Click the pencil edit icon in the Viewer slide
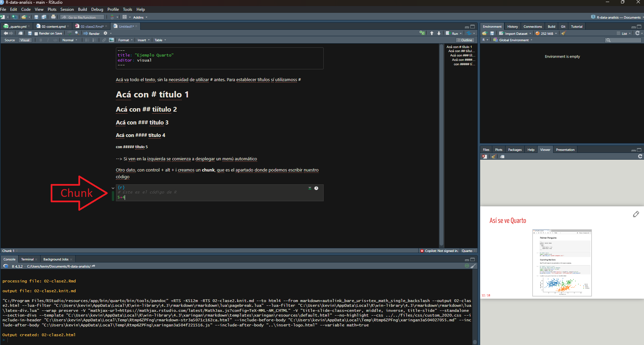Viewport: 644px width, 345px height. [636, 214]
